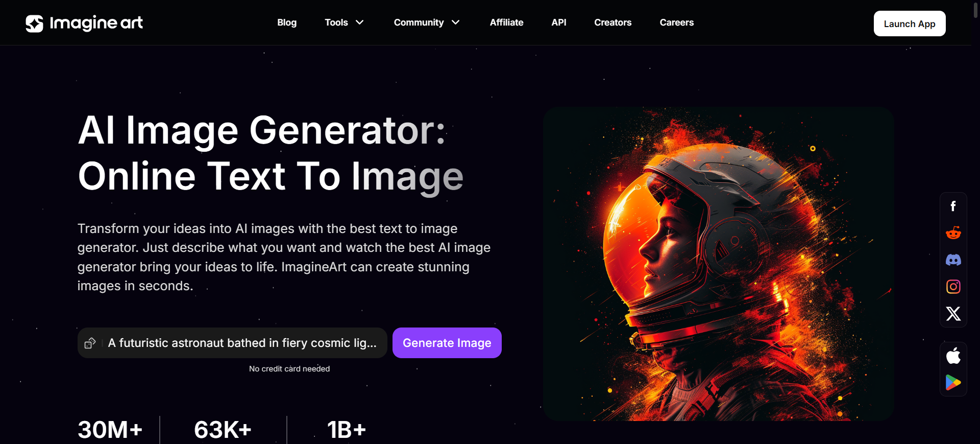Click the Launch App button
This screenshot has width=980, height=444.
910,24
